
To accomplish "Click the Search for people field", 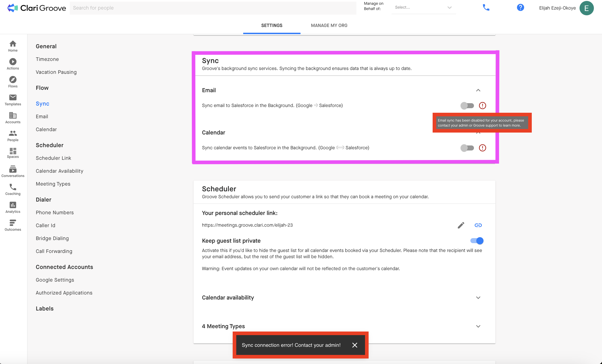I will [x=213, y=8].
